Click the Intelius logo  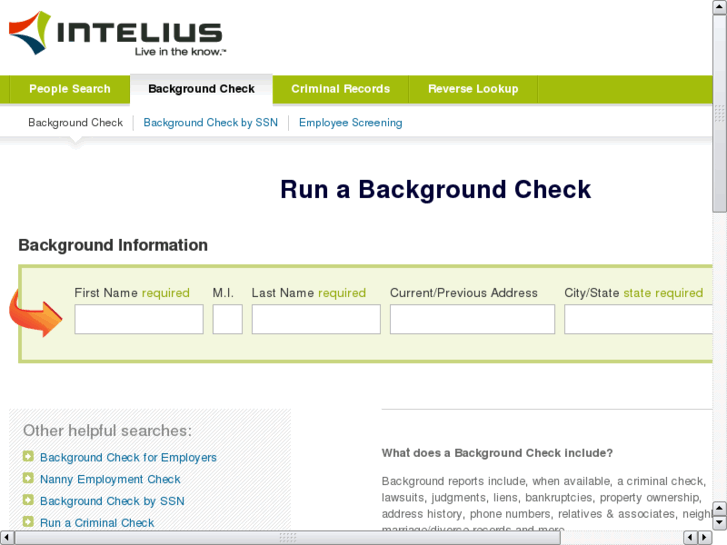click(117, 33)
